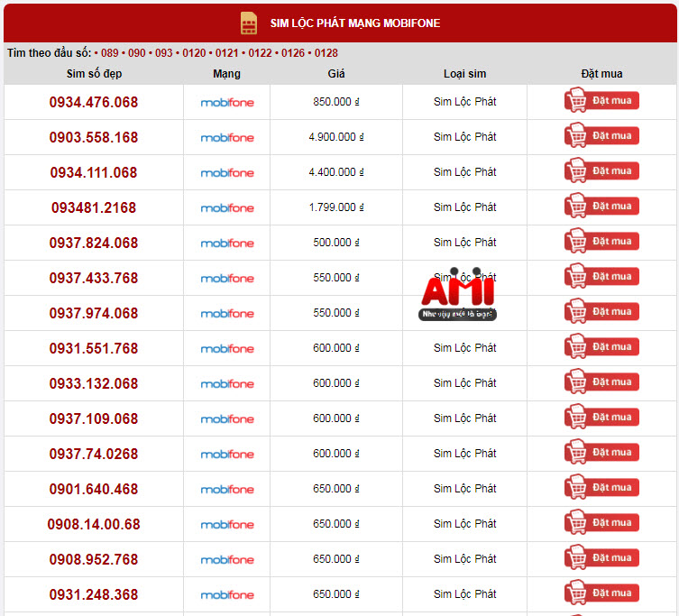Order SIM 0908.14.00.68 with Đặt mua

pos(601,522)
